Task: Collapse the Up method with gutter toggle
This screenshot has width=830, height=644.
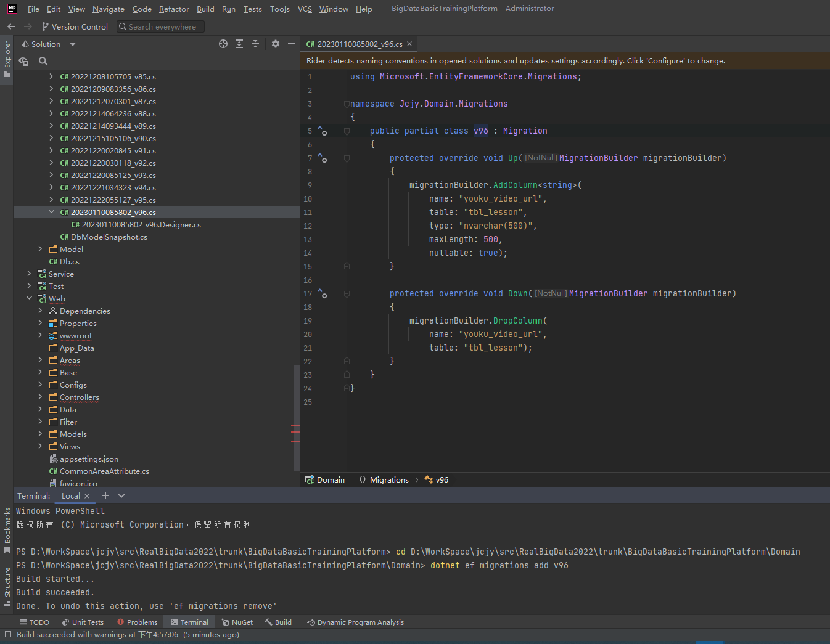Action: (x=347, y=158)
